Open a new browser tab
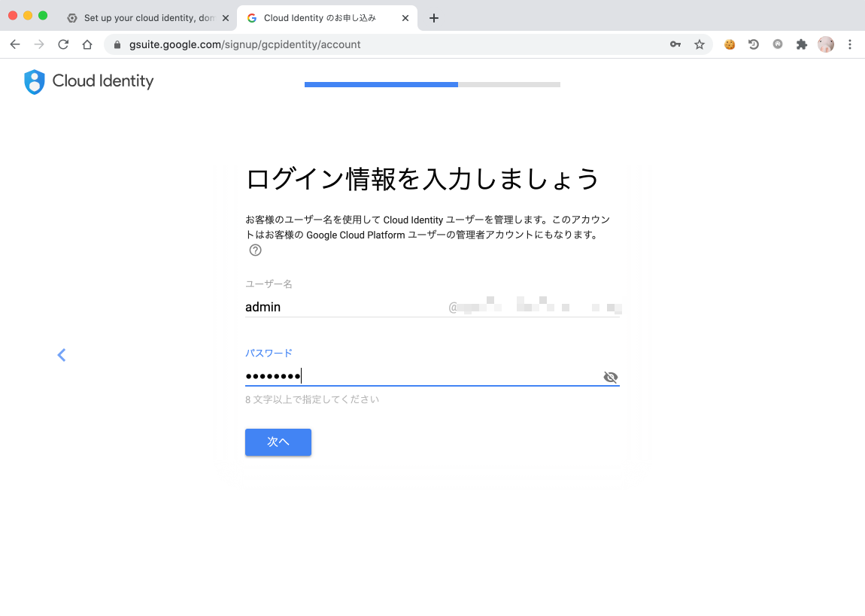Screen dimensions: 865x616 point(434,18)
